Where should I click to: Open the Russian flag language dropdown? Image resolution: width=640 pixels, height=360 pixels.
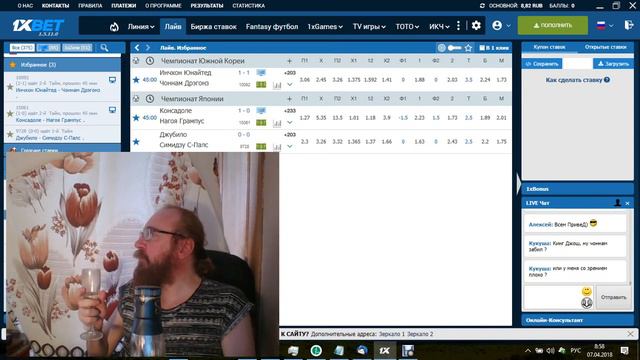click(x=604, y=25)
